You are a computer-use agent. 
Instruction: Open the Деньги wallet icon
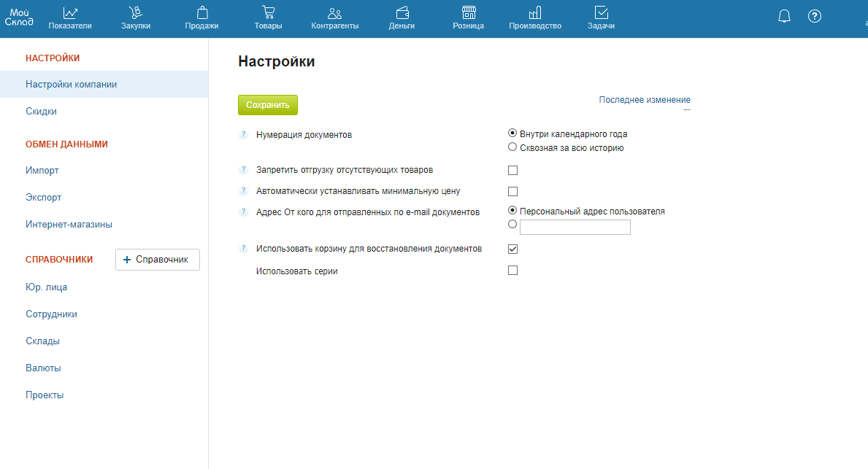(402, 12)
